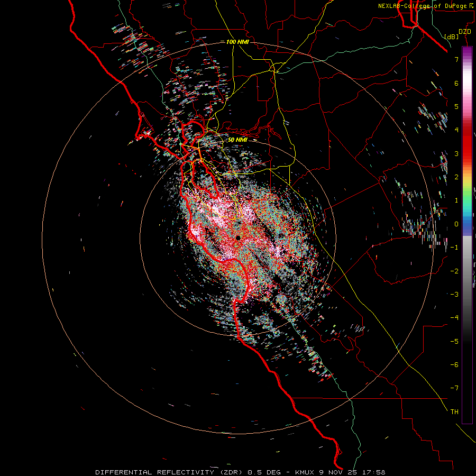Click the vertical ZDR color scale bar
The image size is (476, 476).
click(x=467, y=235)
